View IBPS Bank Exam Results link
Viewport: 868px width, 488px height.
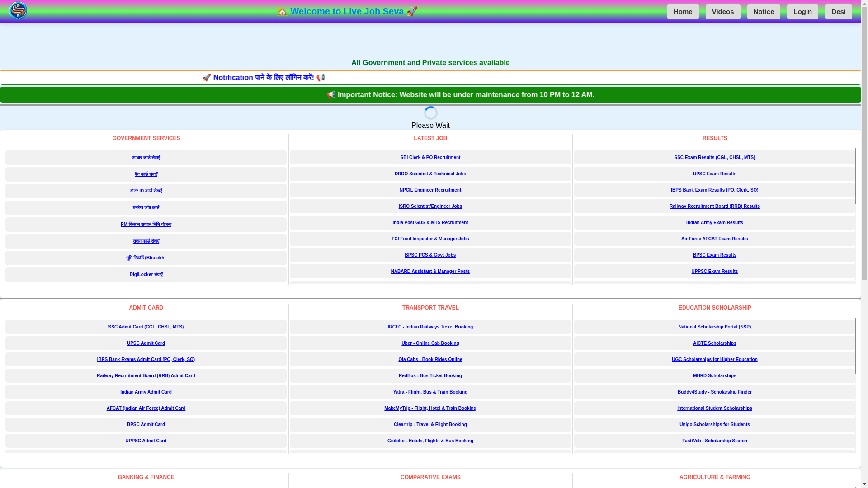tap(714, 190)
